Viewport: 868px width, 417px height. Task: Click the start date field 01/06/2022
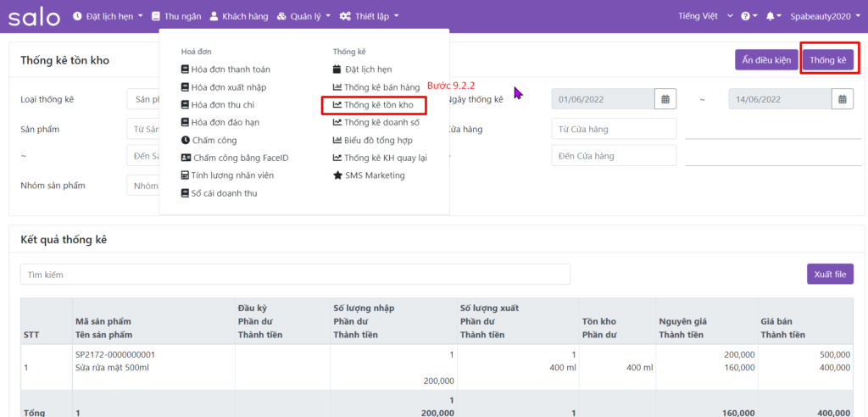click(x=604, y=100)
